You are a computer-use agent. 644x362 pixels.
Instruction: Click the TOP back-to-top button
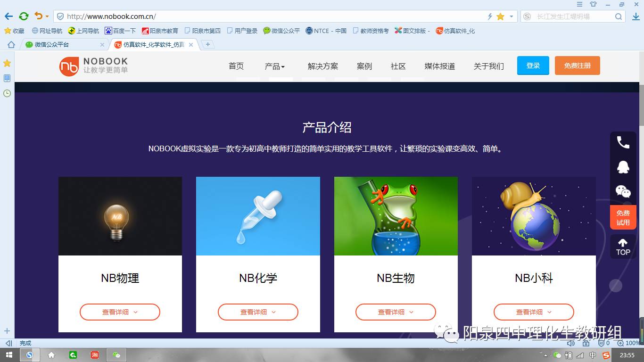point(623,247)
